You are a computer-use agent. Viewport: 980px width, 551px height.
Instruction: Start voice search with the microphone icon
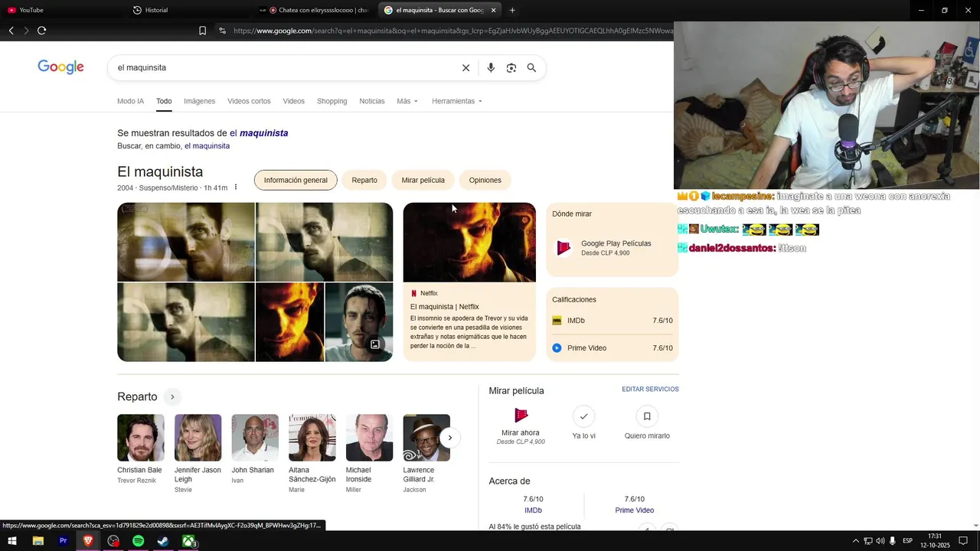coord(491,68)
